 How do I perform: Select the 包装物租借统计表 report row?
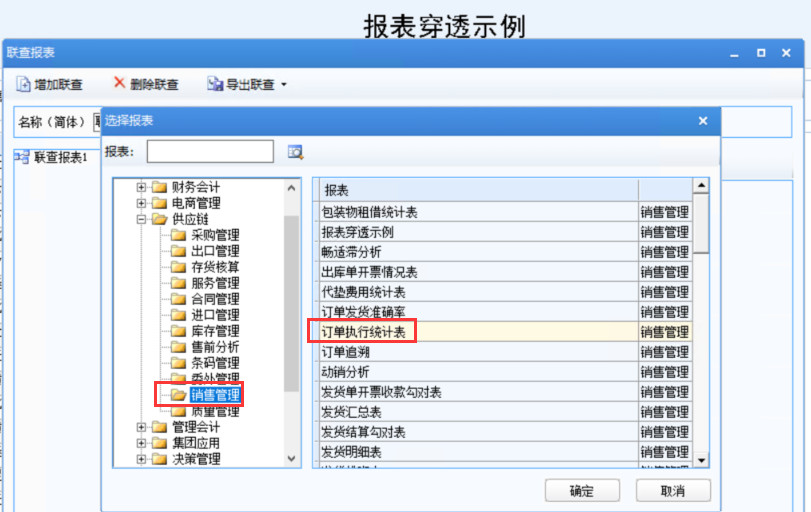click(x=479, y=212)
